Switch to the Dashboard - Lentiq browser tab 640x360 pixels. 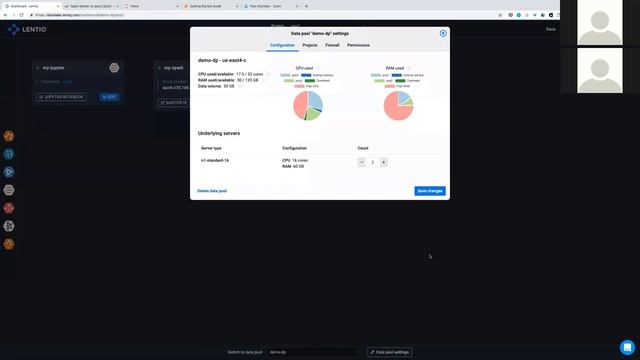pos(31,6)
